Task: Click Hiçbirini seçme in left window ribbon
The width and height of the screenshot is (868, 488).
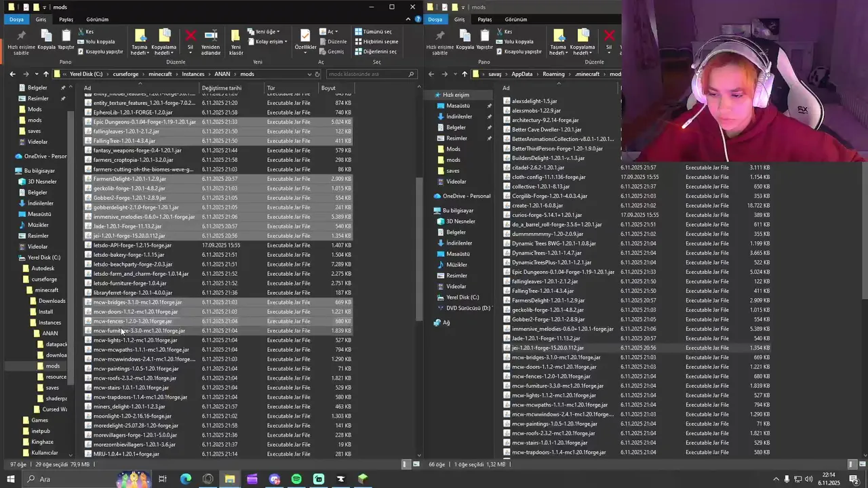Action: [x=376, y=41]
